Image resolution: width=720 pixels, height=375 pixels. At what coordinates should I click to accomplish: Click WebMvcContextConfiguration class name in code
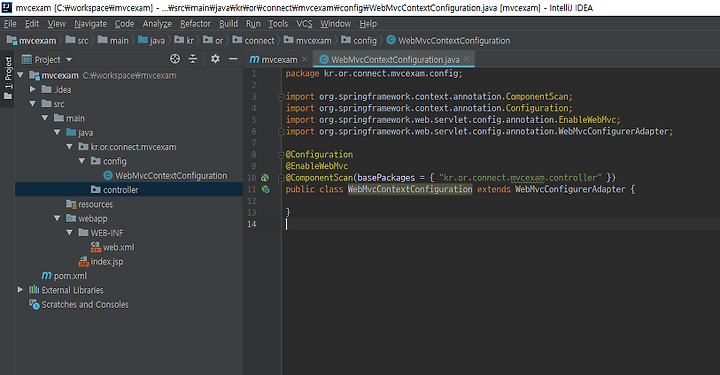pos(410,189)
